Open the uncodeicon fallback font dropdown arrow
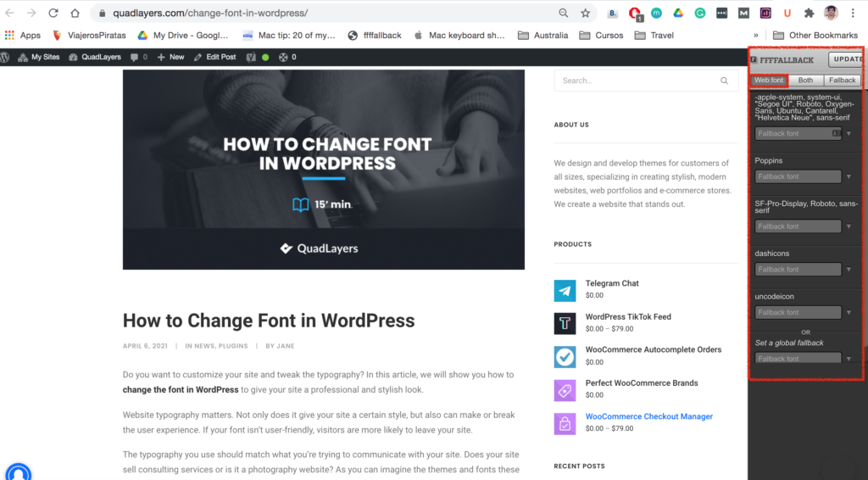868x480 pixels. 849,313
